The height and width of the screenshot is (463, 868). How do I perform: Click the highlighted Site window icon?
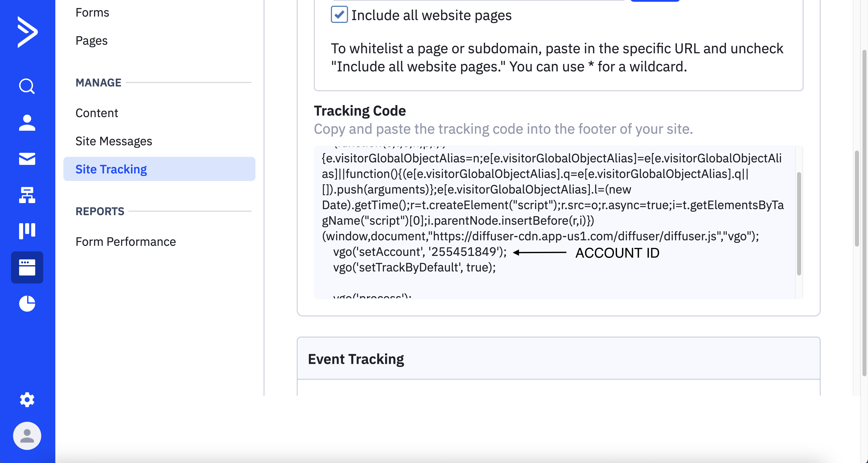(x=27, y=267)
